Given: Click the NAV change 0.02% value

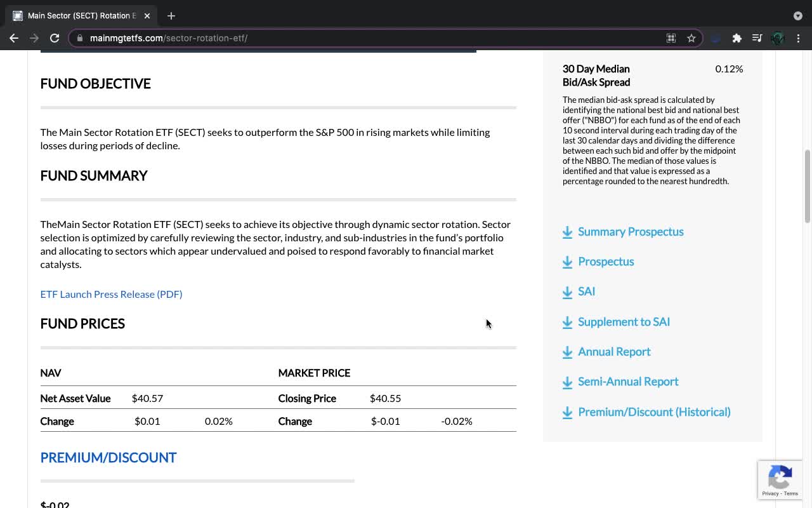Looking at the screenshot, I should (x=219, y=421).
